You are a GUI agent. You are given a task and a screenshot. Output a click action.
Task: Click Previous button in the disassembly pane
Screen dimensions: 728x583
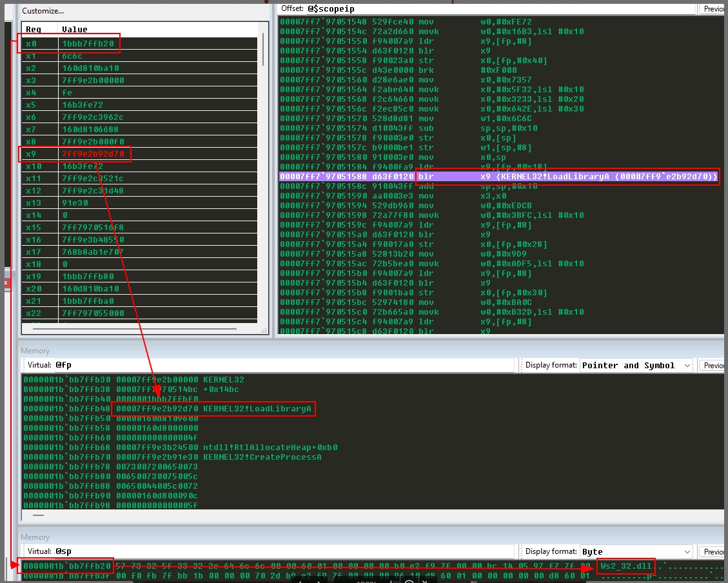(x=713, y=9)
